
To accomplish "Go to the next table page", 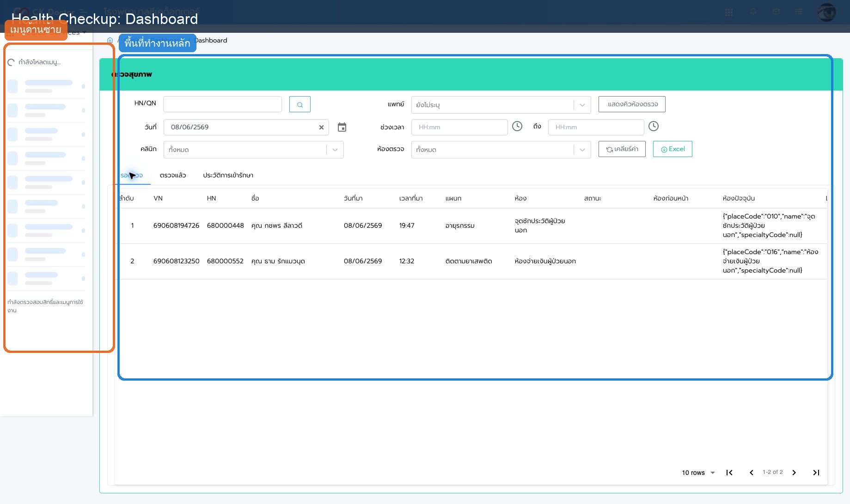I will (x=794, y=473).
